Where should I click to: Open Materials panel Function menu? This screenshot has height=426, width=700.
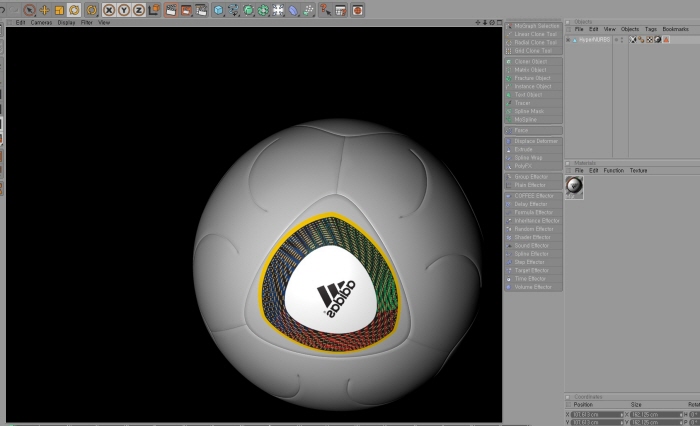[x=614, y=171]
